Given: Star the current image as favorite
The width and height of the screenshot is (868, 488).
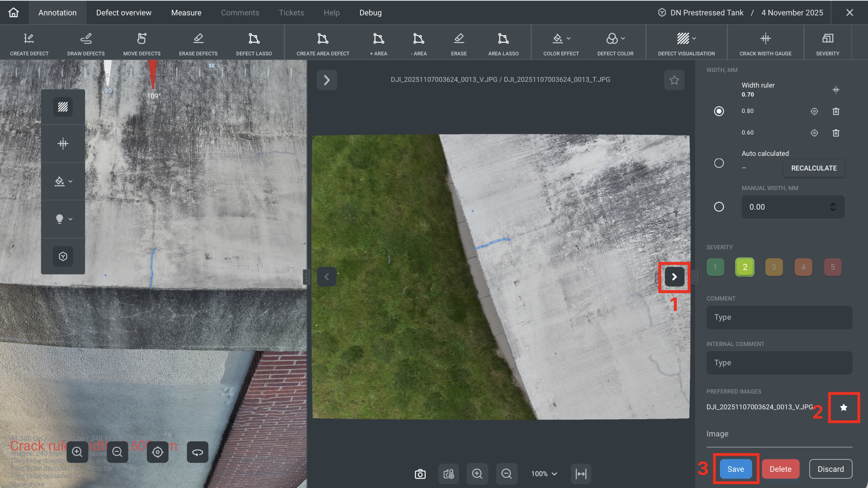Looking at the screenshot, I should pos(674,80).
